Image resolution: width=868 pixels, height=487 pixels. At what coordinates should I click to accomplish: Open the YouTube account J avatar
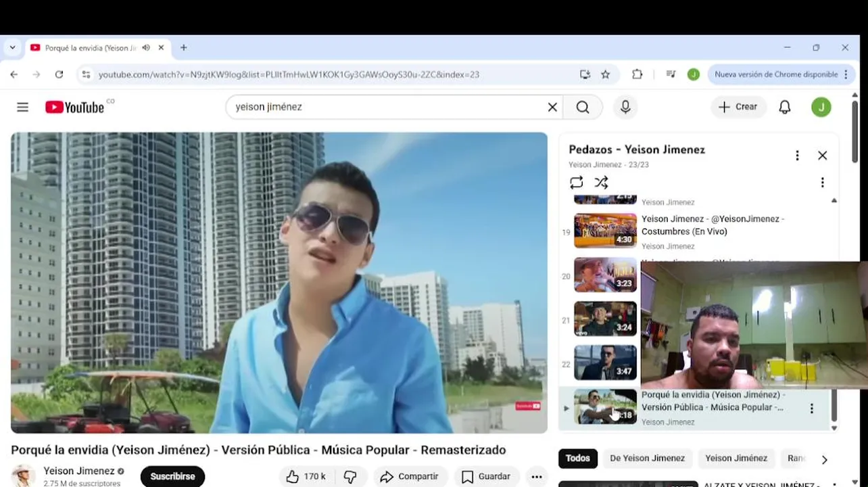(x=821, y=107)
